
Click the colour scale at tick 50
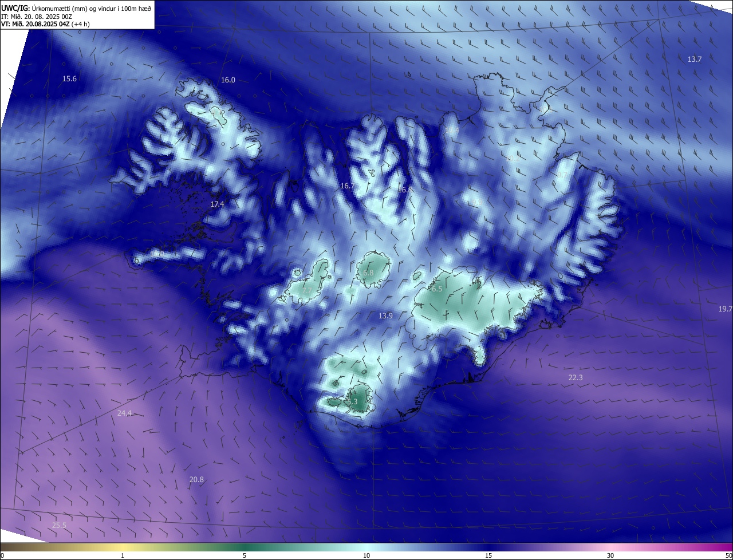(x=729, y=555)
